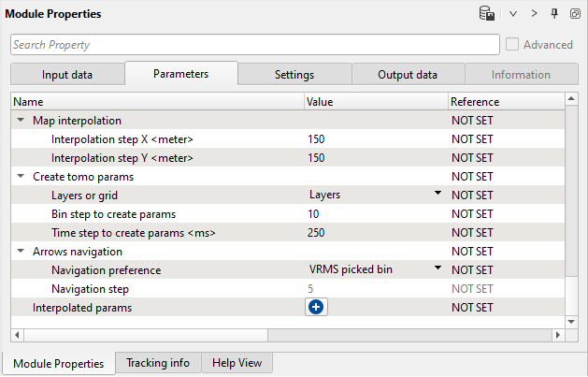The height and width of the screenshot is (377, 588).
Task: Click the right chevron icon in header
Action: 535,14
